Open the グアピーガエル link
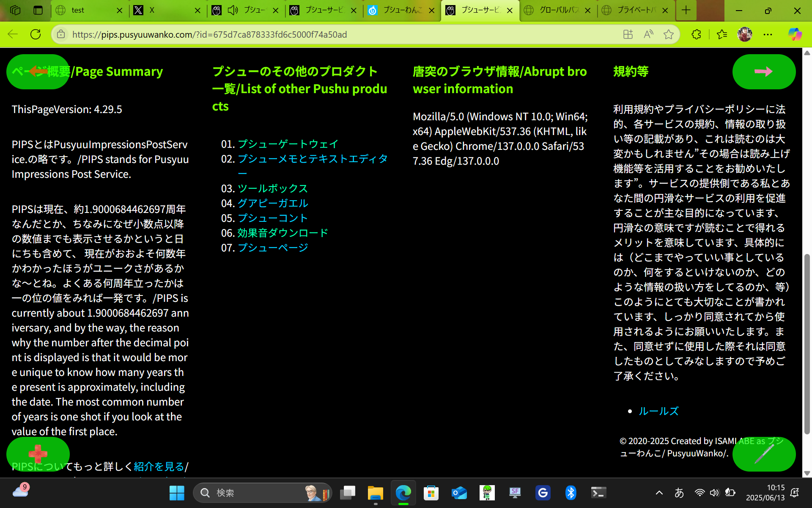 click(x=273, y=203)
